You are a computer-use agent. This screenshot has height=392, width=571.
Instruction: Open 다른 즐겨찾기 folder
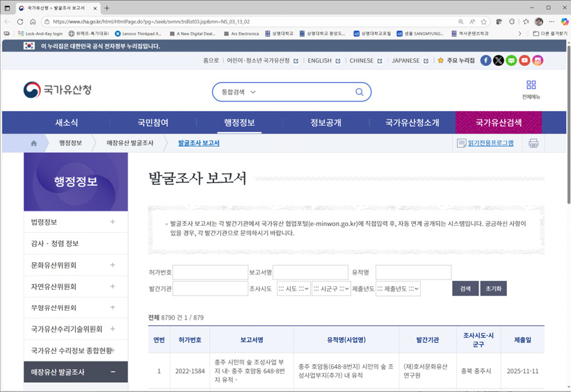(x=550, y=33)
